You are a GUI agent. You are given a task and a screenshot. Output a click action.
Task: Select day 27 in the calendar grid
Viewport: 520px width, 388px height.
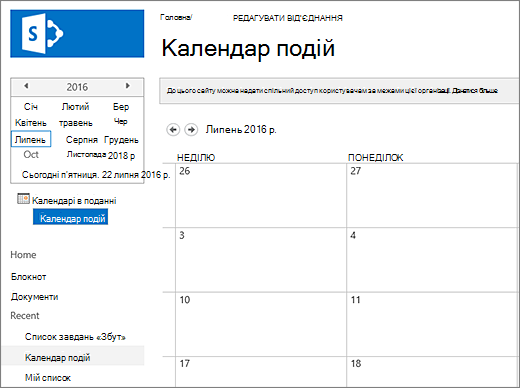356,171
